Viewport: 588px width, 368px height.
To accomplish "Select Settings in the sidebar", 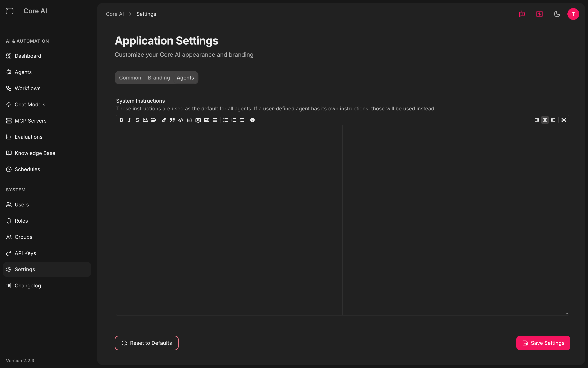I will click(47, 269).
